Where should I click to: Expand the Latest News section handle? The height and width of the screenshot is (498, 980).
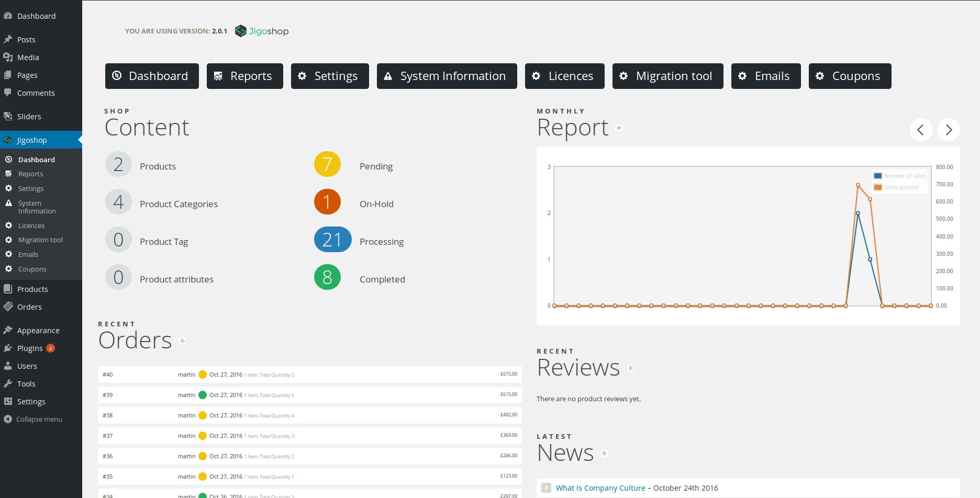[604, 454]
